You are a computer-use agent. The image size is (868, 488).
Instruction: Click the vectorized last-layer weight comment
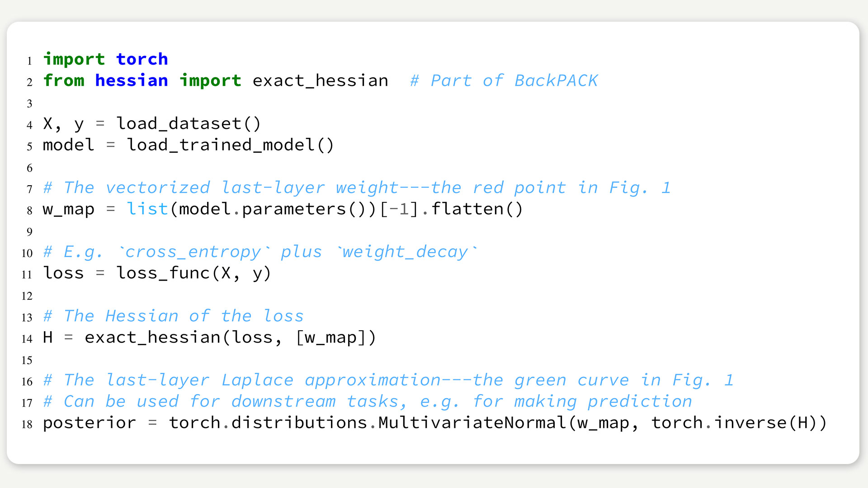coord(357,188)
